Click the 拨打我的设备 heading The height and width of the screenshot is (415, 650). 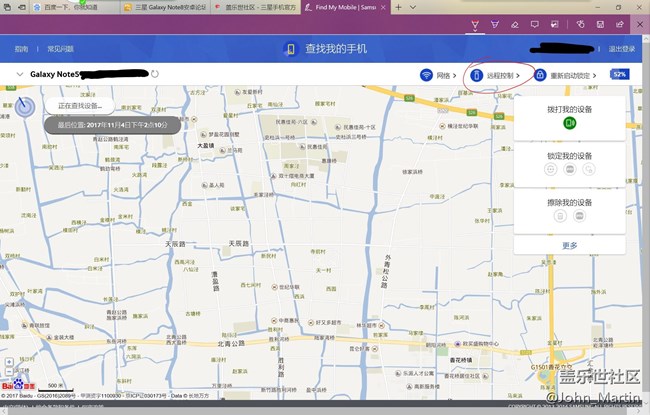click(570, 109)
